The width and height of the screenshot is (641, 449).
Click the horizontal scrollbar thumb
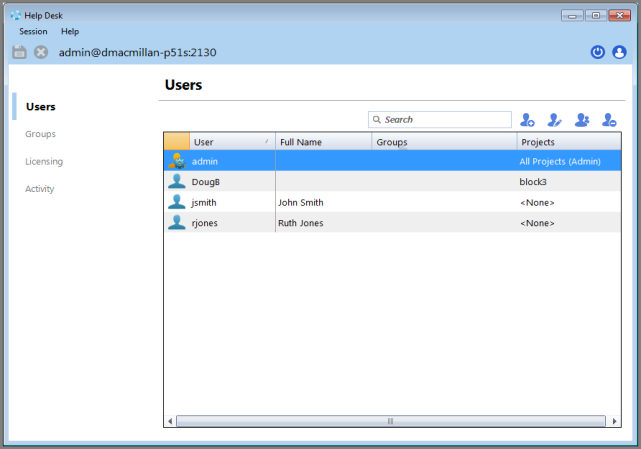(x=390, y=421)
